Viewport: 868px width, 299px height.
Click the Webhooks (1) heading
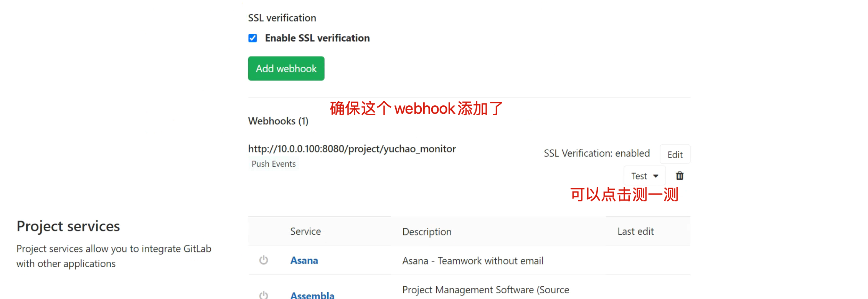click(x=278, y=121)
